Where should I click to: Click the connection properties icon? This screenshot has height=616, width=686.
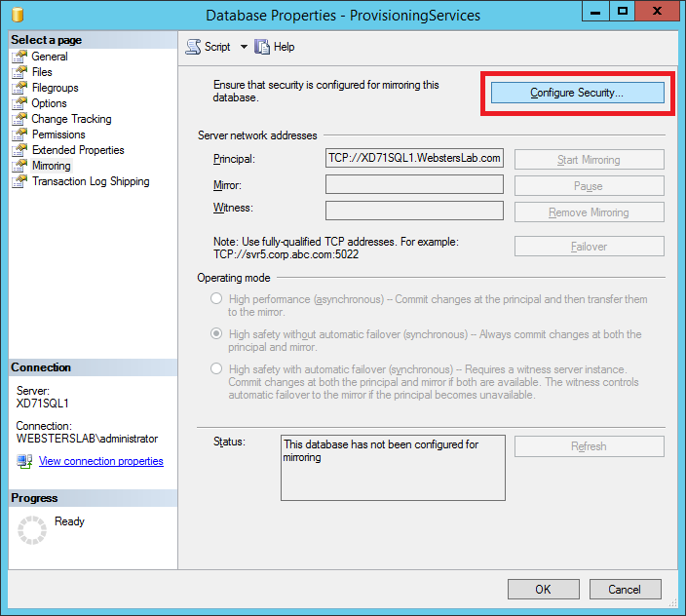[x=24, y=461]
